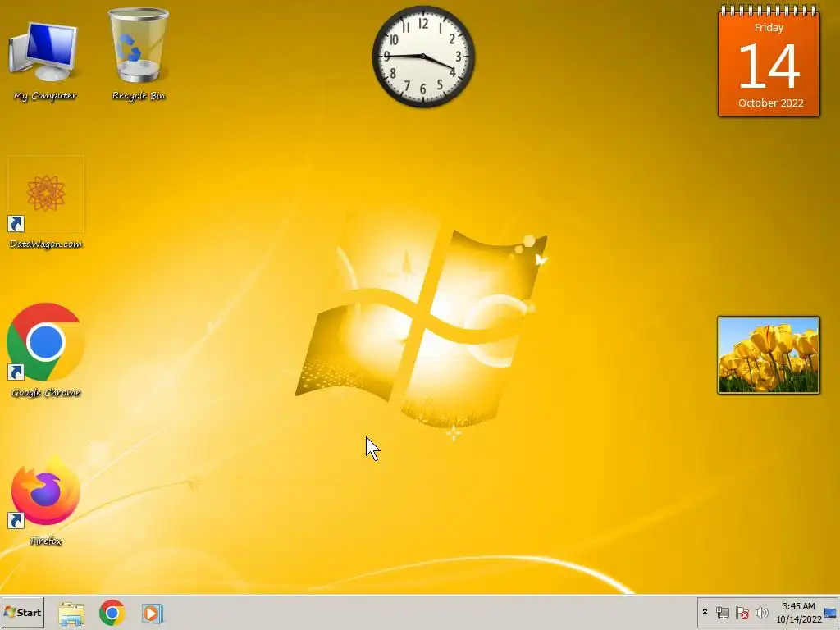
Task: Show hidden system tray icons
Action: pyautogui.click(x=705, y=612)
